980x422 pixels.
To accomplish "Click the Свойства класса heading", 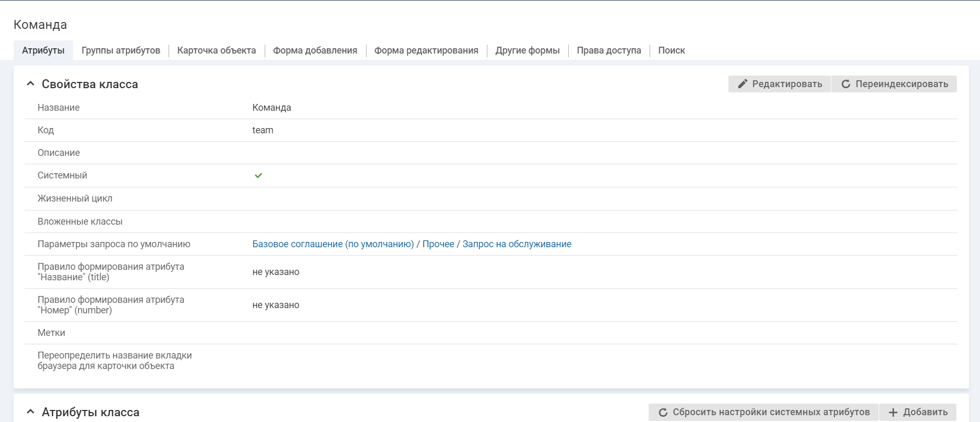I will (90, 84).
